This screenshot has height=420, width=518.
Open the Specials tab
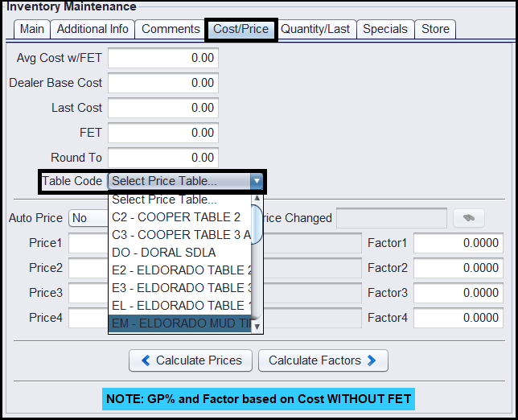pyautogui.click(x=385, y=29)
